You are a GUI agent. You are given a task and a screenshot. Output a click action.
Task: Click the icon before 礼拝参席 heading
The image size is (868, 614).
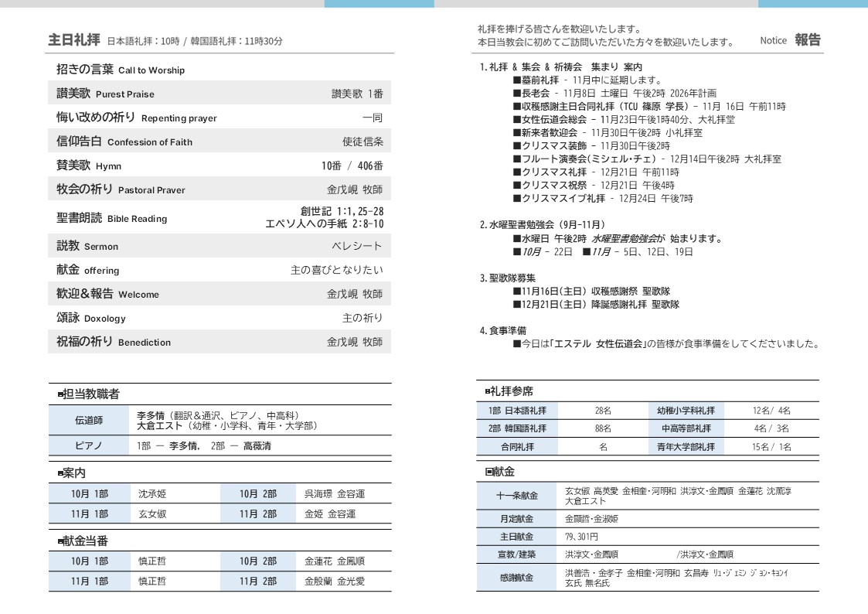pyautogui.click(x=488, y=392)
